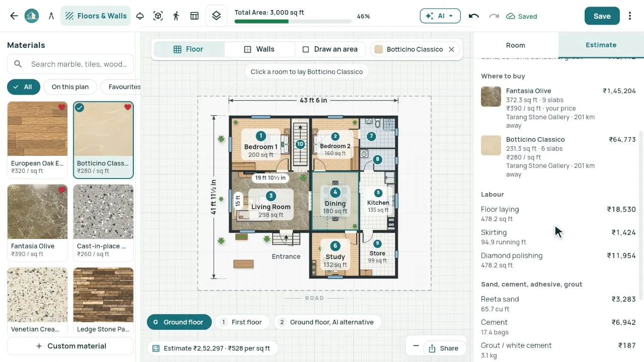This screenshot has width=644, height=362.
Task: Select Venetian Cream material thumbnail
Action: point(37,295)
